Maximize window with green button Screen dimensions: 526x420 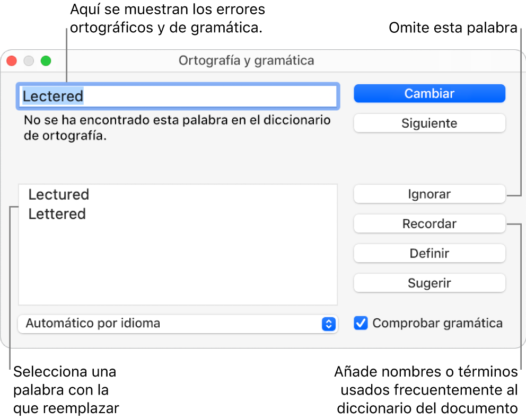(46, 61)
